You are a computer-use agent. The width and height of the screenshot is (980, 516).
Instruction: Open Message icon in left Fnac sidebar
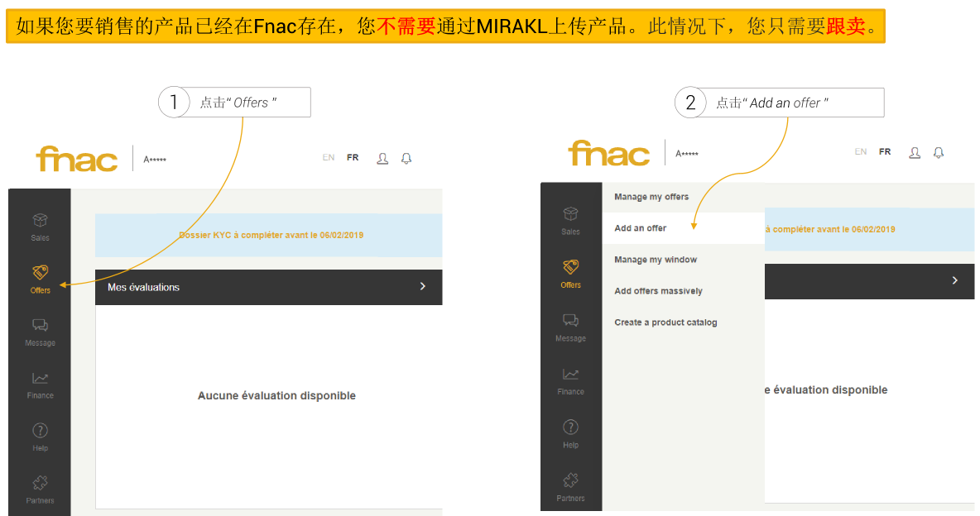click(40, 326)
